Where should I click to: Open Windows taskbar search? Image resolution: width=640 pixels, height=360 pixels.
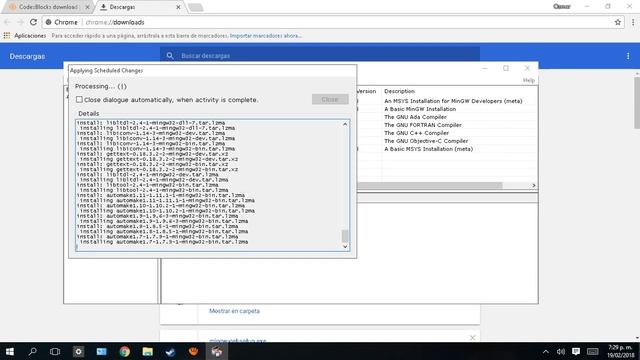32,351
